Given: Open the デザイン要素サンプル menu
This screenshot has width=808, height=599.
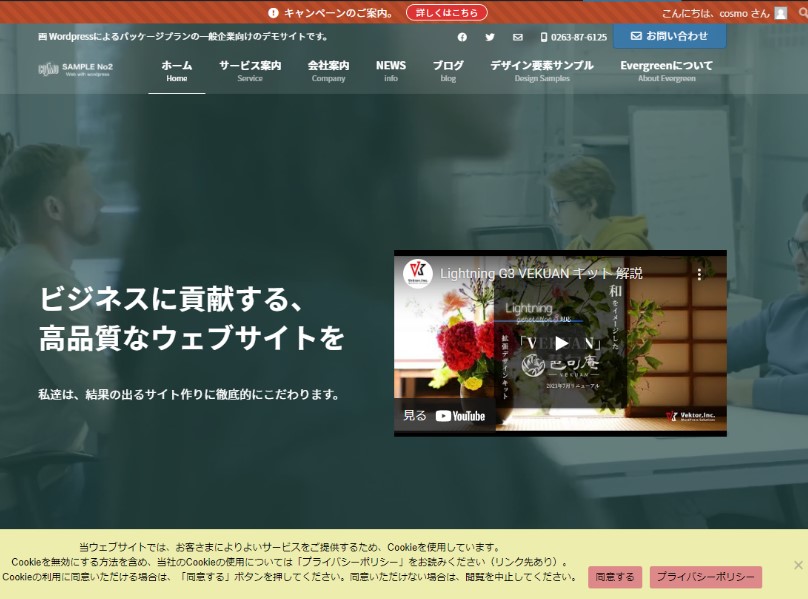Looking at the screenshot, I should (541, 71).
